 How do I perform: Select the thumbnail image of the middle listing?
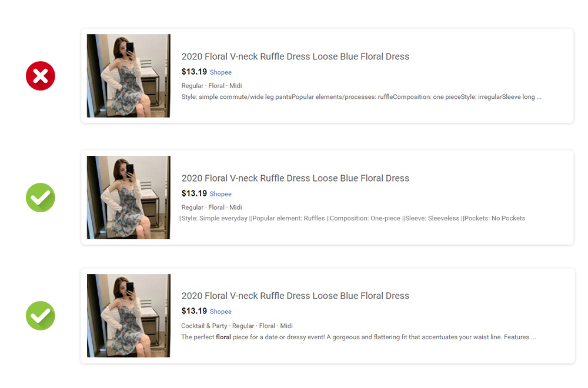tap(128, 198)
